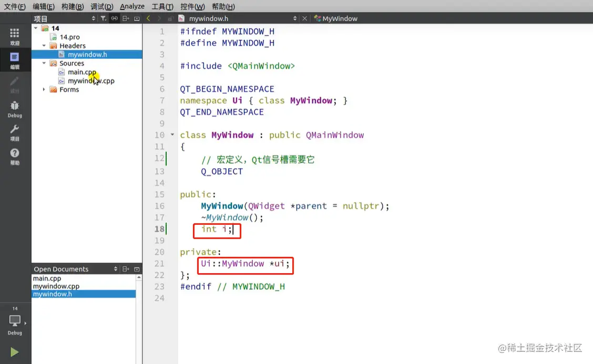The image size is (593, 364).
Task: Click the Ui::MyWindow *ui declaration
Action: point(245,264)
